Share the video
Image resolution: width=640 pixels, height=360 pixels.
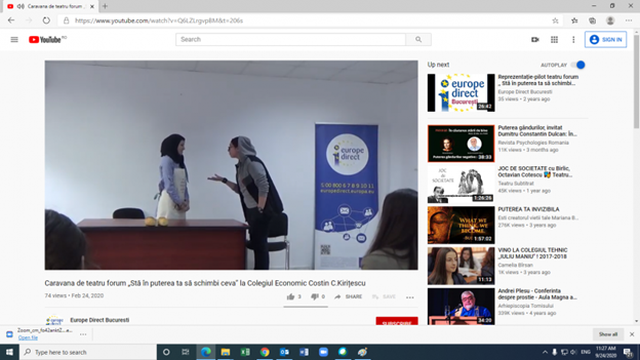(x=348, y=297)
